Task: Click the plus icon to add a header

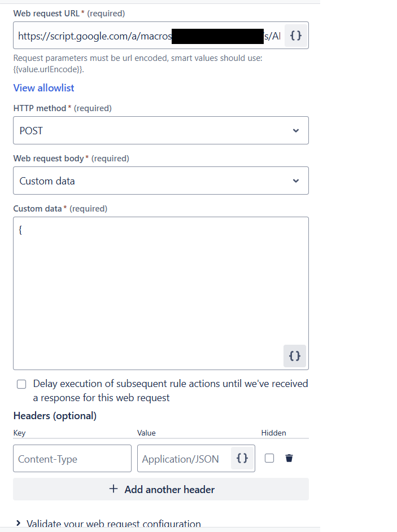Action: 115,489
